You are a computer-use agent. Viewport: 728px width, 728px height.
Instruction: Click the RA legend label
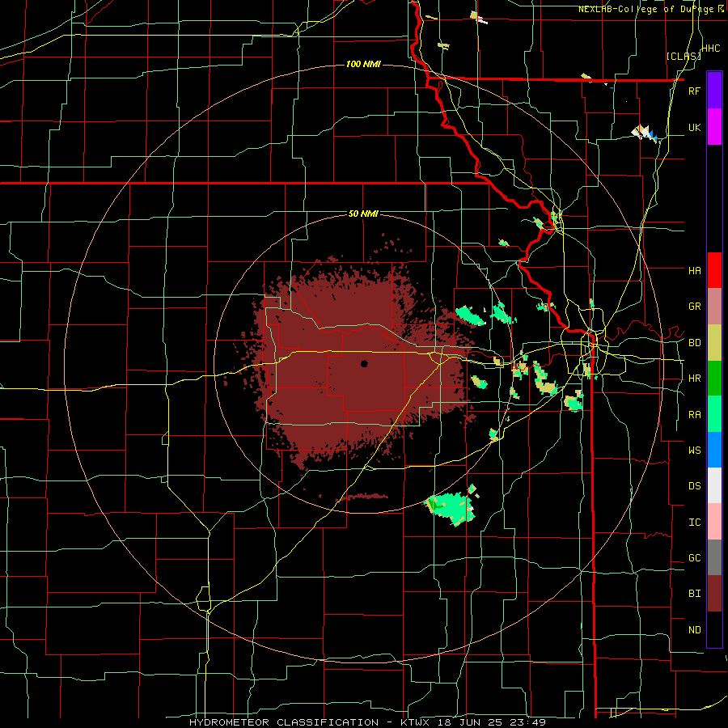point(694,415)
